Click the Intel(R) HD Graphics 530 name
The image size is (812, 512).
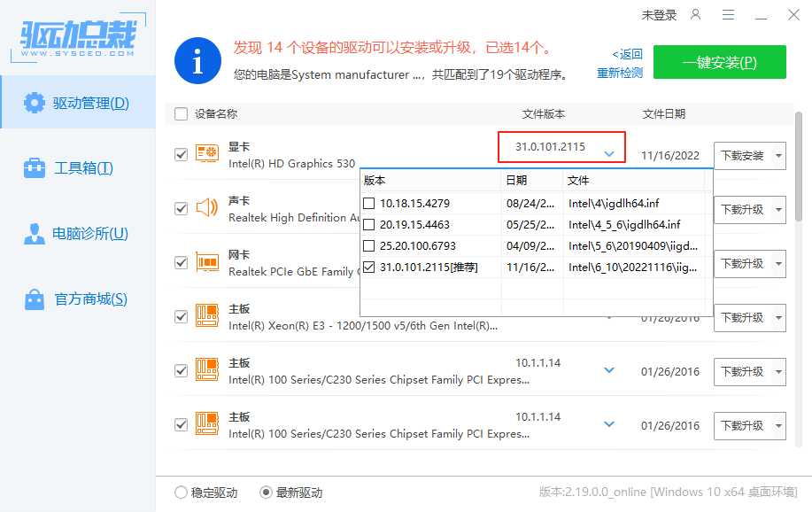[291, 164]
